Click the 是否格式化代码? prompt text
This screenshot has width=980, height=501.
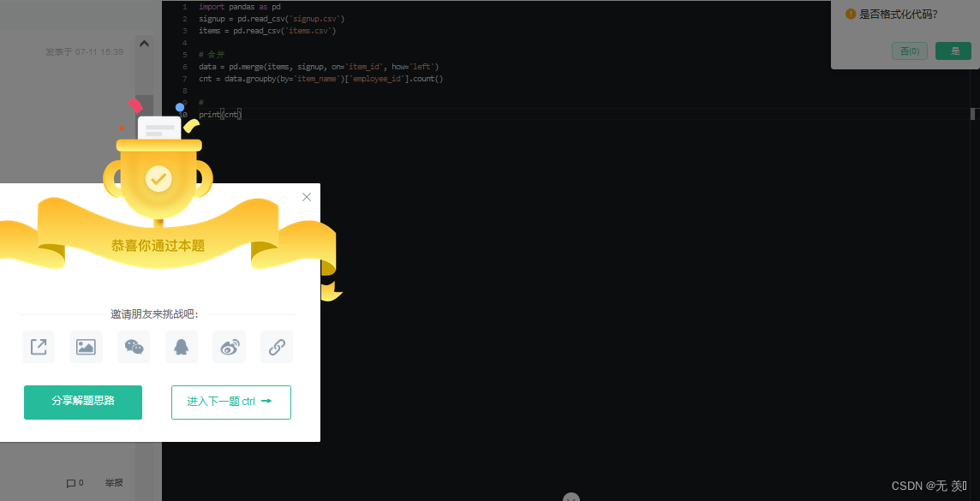pos(898,15)
